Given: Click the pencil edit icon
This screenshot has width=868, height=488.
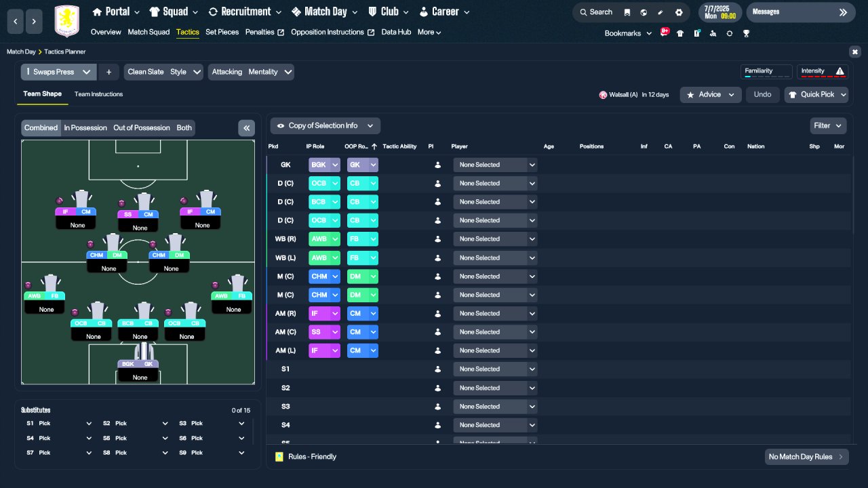Looking at the screenshot, I should click(660, 12).
